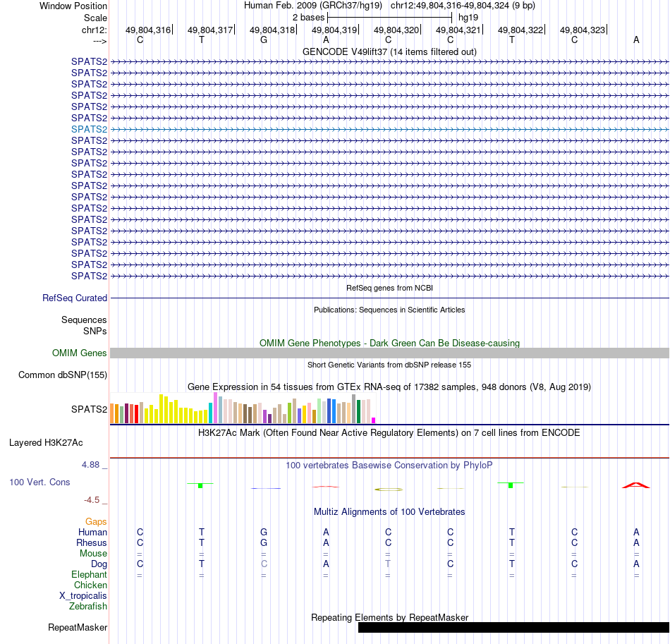Click the chr12:49,804,316-49,804,324 (9 bp) position text
Image resolution: width=670 pixels, height=644 pixels.
[x=463, y=6]
